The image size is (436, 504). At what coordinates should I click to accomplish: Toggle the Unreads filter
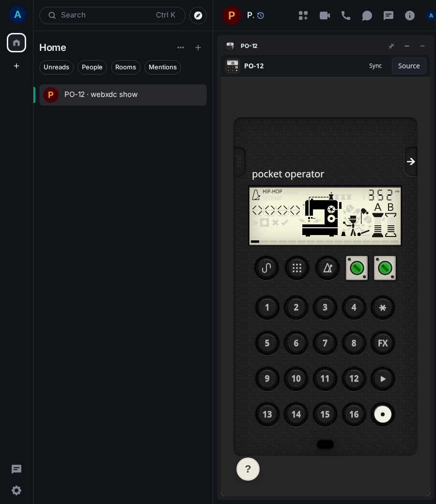56,67
